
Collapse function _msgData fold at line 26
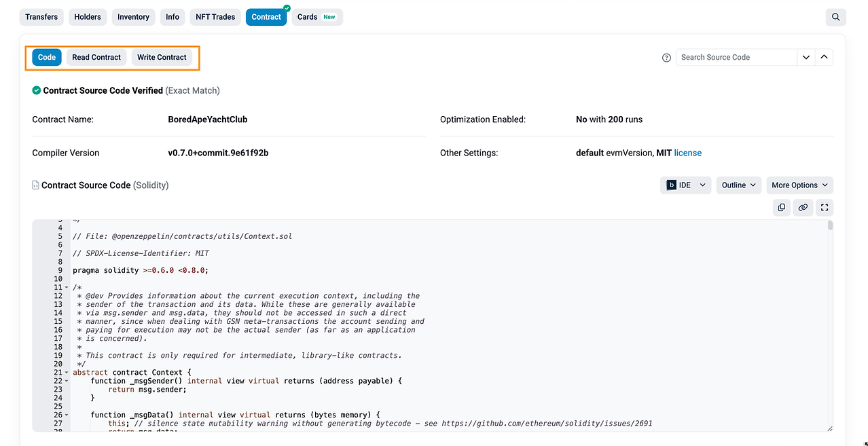66,415
